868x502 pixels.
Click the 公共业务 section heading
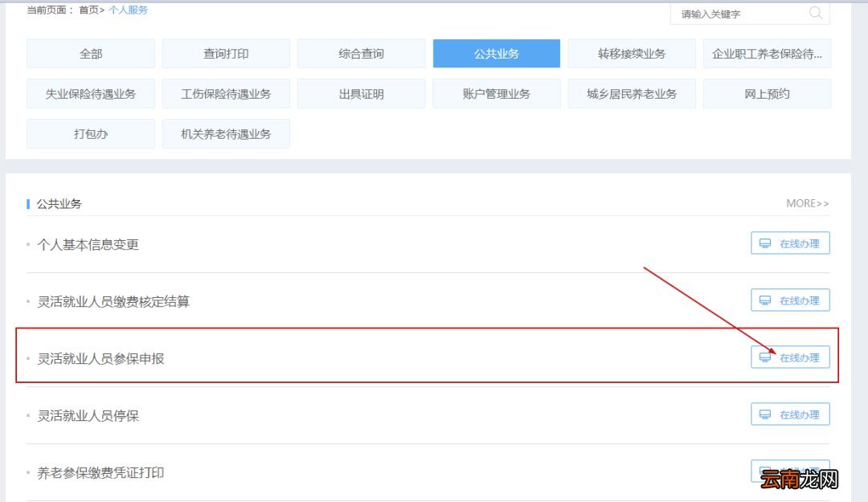coord(59,204)
